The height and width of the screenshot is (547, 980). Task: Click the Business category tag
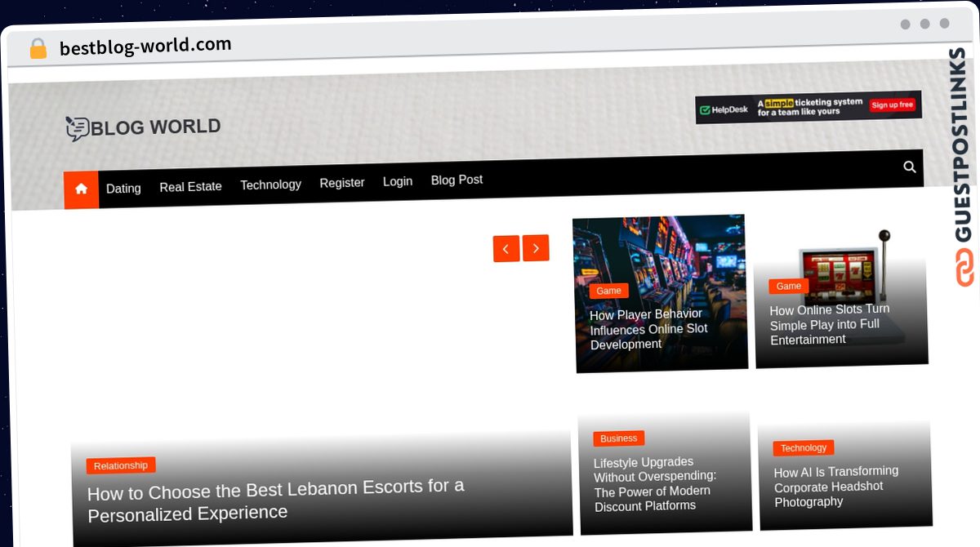[618, 438]
